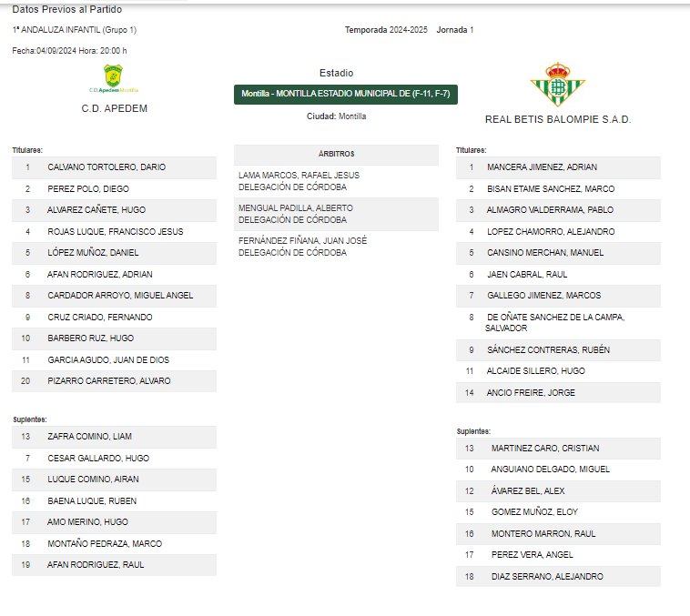This screenshot has width=690, height=616.
Task: Click the ARBITROS table header
Action: click(336, 155)
